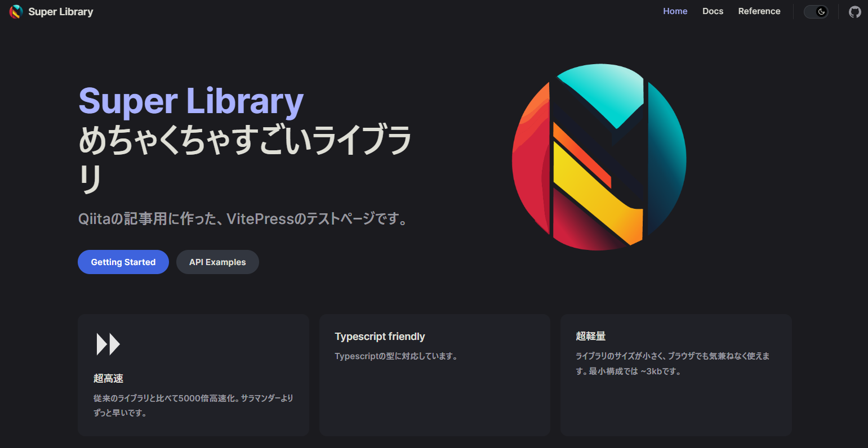Click the Typescriptの型に対応しています description
Viewport: 868px width, 448px height.
pyautogui.click(x=396, y=356)
